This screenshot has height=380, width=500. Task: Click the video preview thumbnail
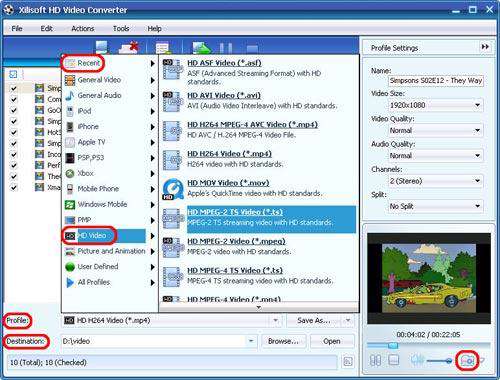coord(429,278)
